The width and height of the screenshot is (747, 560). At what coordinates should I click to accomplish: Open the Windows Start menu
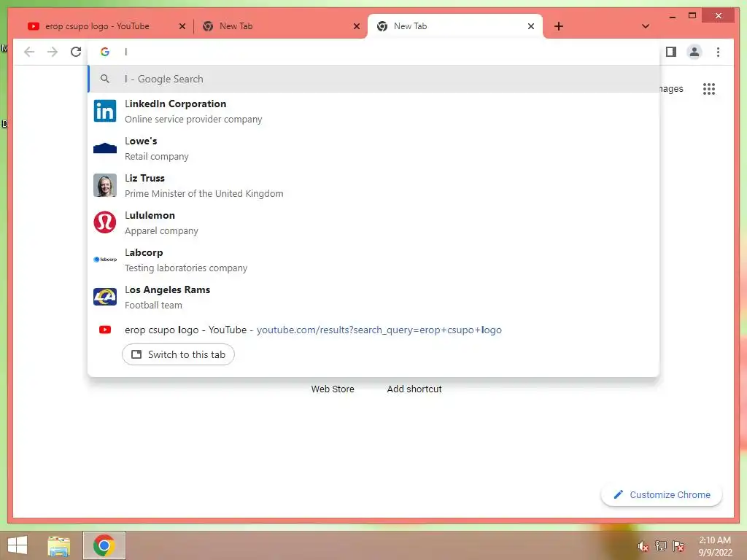(x=18, y=545)
